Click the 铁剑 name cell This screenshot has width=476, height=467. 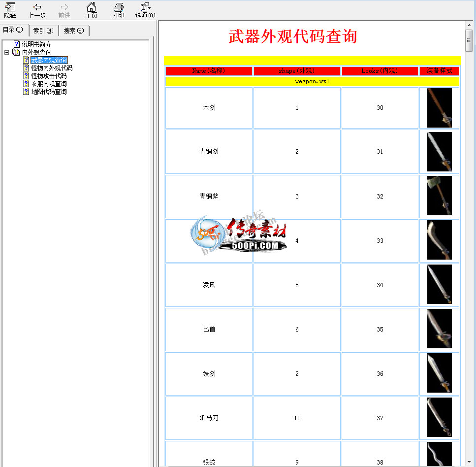point(209,374)
